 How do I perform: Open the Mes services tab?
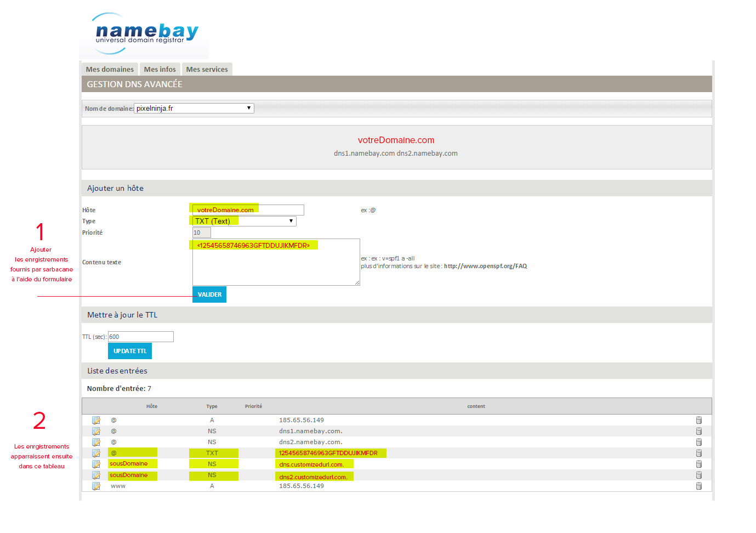[207, 69]
